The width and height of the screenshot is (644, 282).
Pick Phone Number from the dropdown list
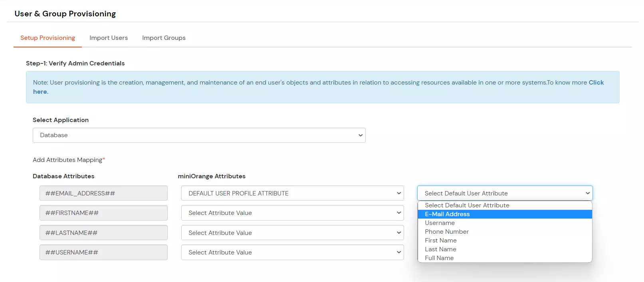coord(505,232)
